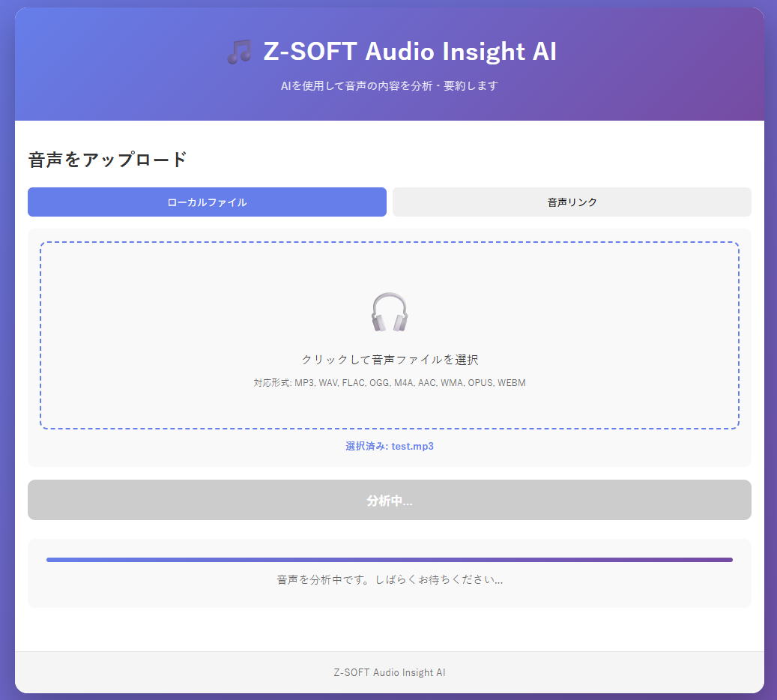Click the music note logo icon
This screenshot has width=777, height=700.
239,52
